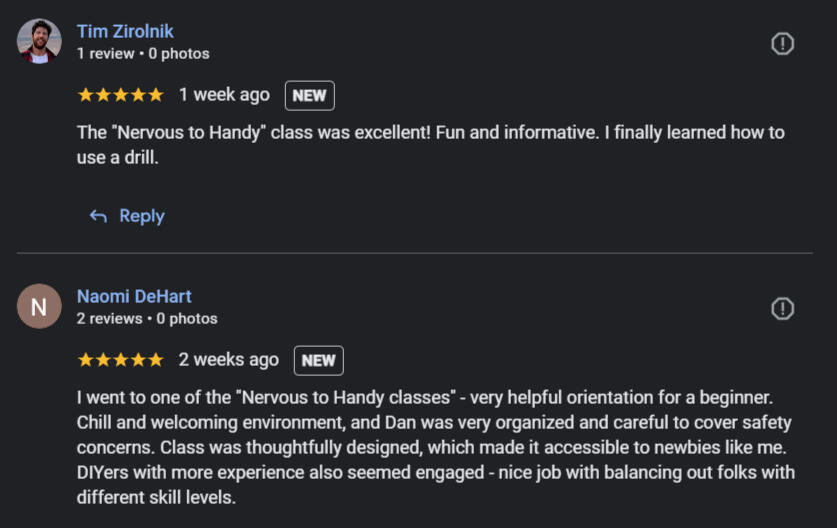Click NEW badge on Naomi DeHart's review
This screenshot has height=528, width=837.
pos(319,361)
